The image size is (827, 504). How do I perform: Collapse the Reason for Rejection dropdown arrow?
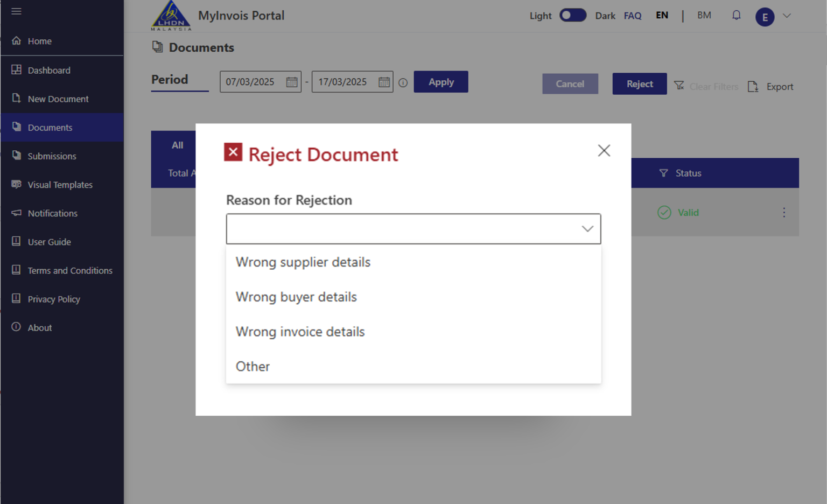(587, 229)
